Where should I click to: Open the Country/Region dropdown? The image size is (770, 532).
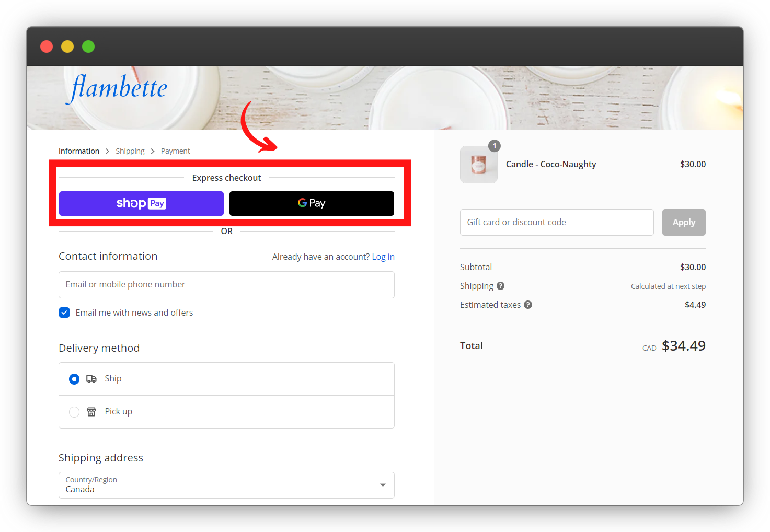(x=226, y=485)
